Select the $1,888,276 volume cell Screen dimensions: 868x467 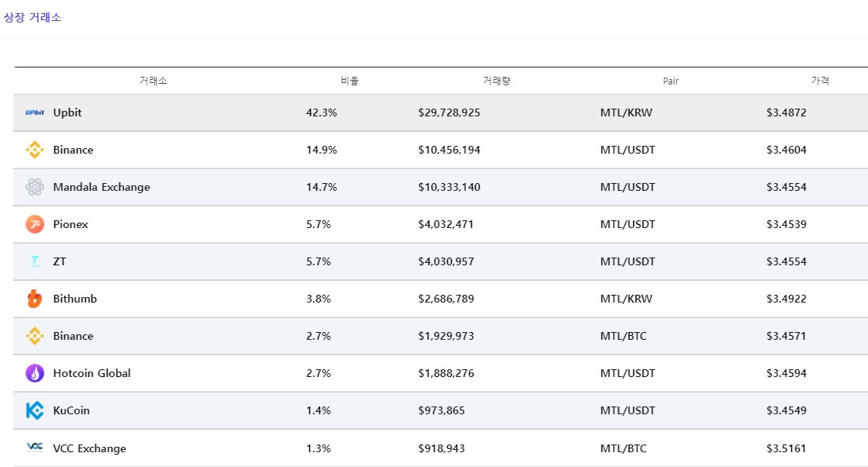446,373
